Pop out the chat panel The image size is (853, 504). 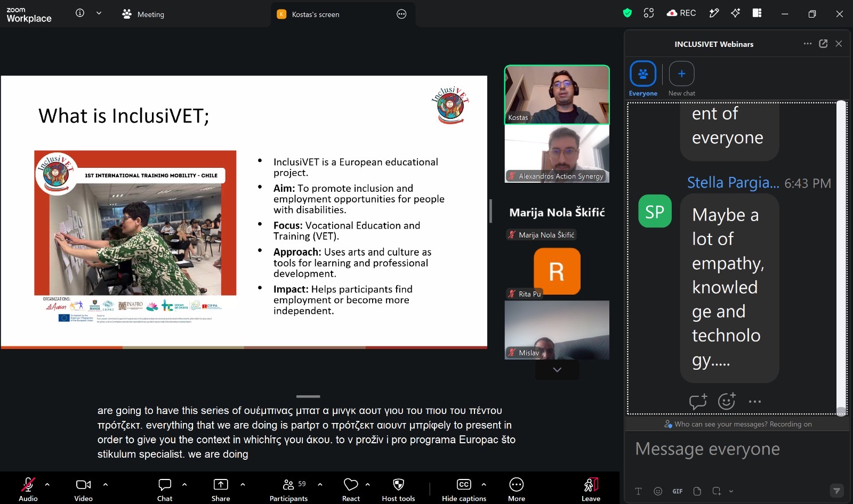[x=823, y=44]
